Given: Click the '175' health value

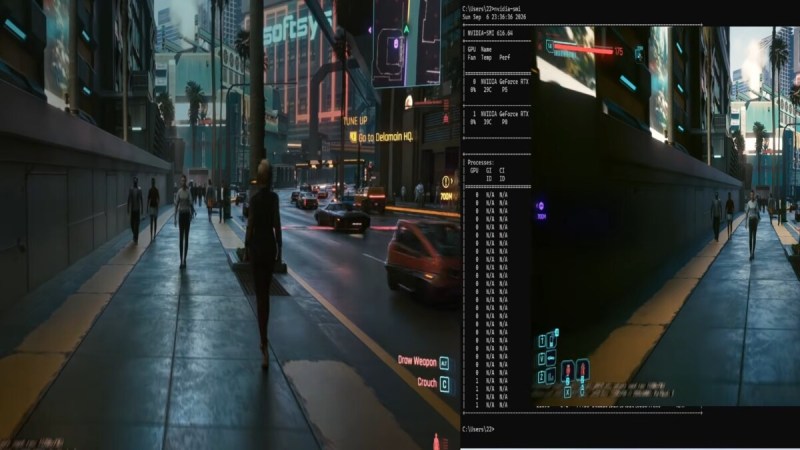Looking at the screenshot, I should (x=619, y=52).
